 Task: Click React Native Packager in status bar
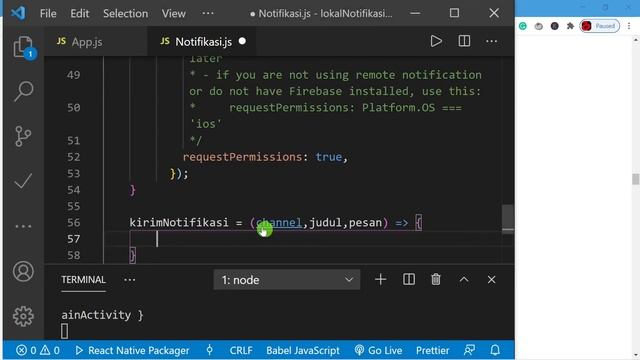[132, 350]
